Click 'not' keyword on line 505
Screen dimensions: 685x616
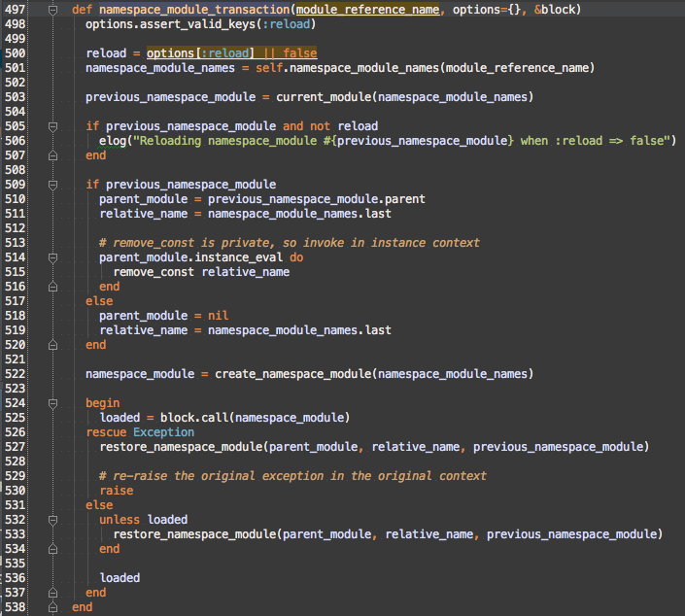point(321,126)
